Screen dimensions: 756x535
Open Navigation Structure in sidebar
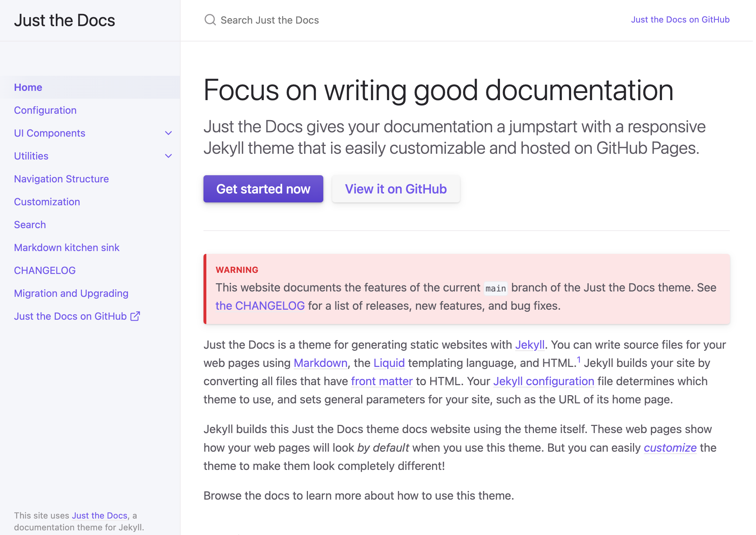[x=62, y=179]
